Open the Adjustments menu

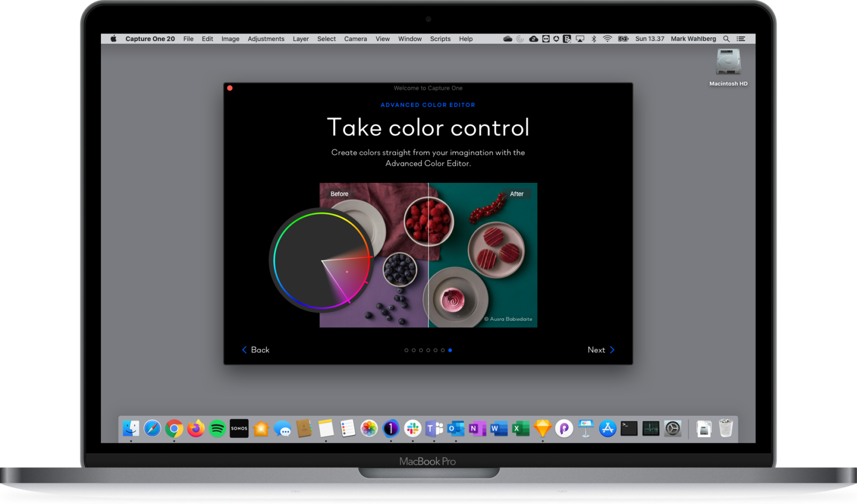pyautogui.click(x=266, y=38)
